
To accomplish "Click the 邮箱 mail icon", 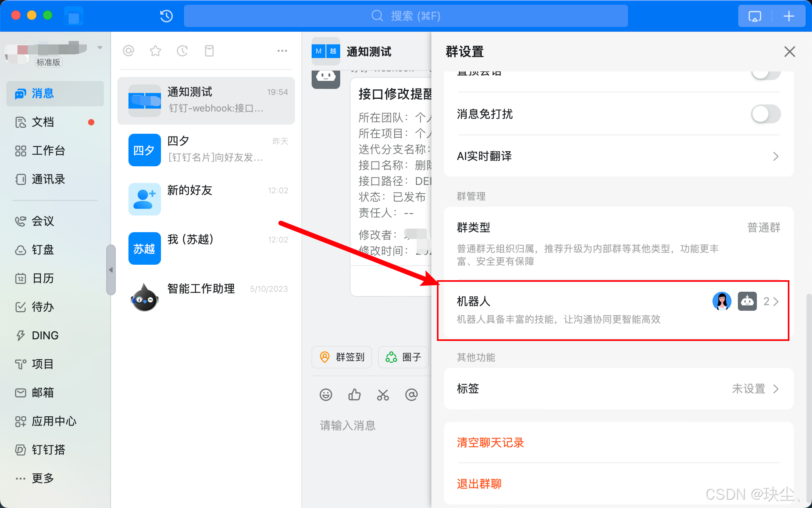I will 21,393.
